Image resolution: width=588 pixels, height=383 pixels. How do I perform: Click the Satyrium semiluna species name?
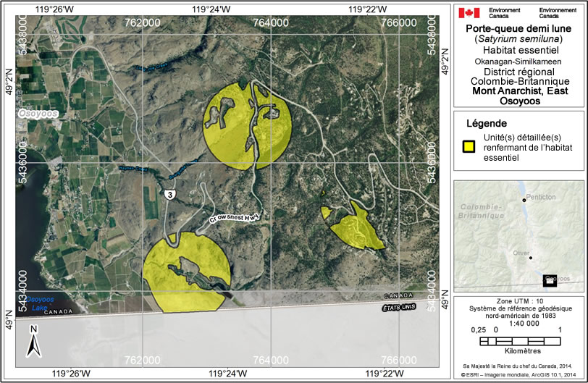tap(517, 40)
